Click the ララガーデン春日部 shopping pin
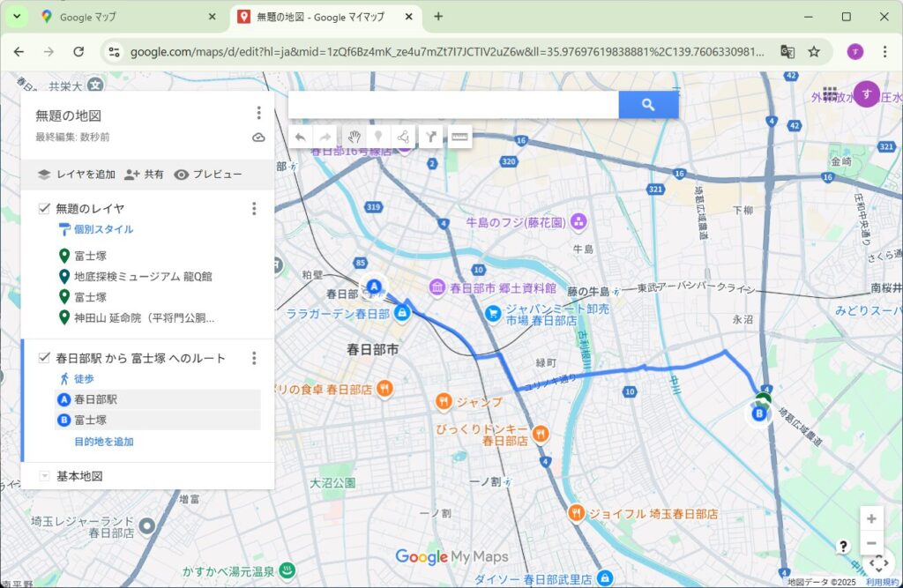 (402, 313)
